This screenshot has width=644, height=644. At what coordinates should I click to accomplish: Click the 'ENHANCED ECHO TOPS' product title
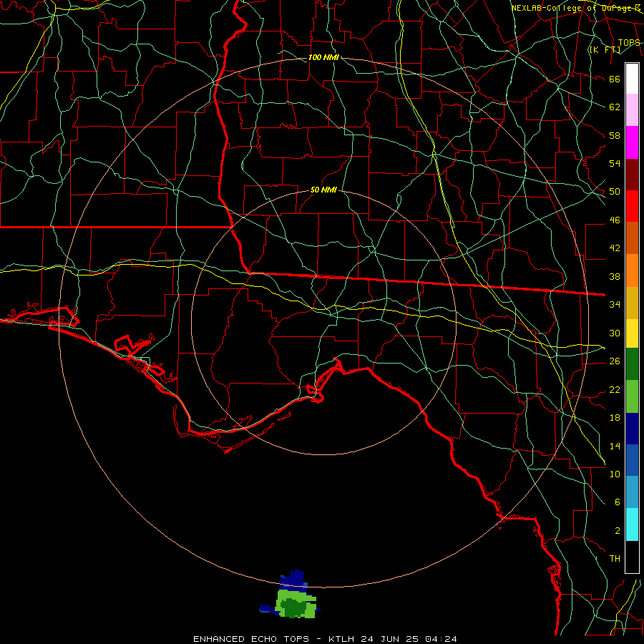[x=251, y=639]
